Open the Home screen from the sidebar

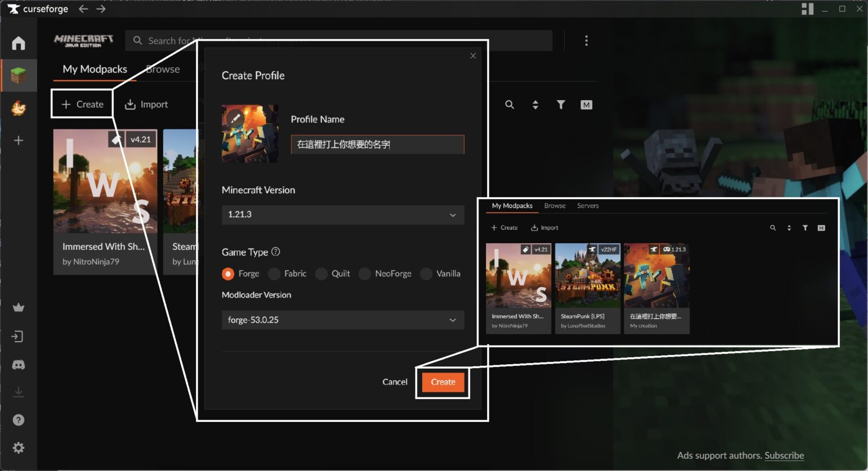pos(19,42)
